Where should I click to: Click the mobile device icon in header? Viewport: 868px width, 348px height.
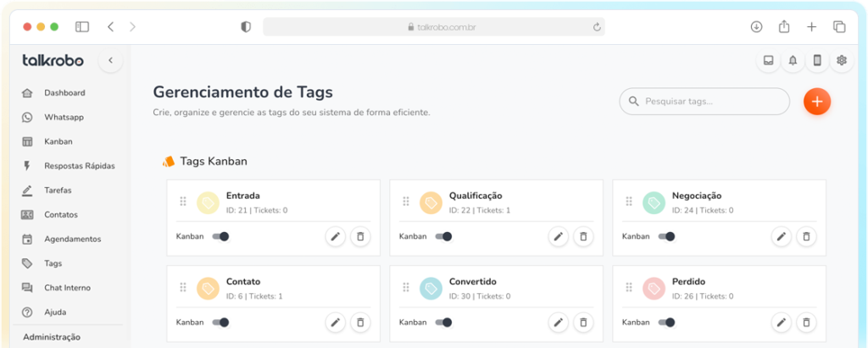817,60
